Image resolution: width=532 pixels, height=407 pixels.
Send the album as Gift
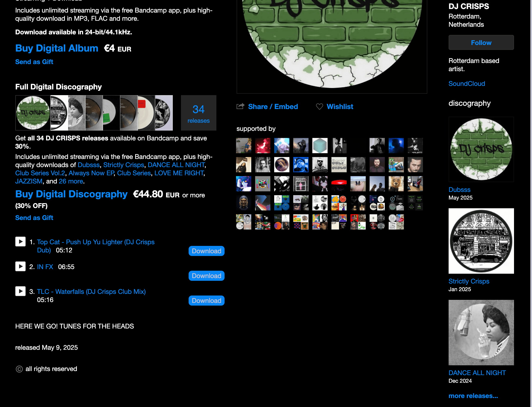(x=34, y=62)
